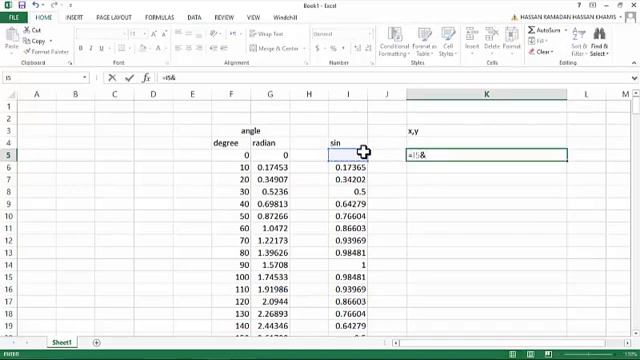Click the Paste clipboard icon

tap(12, 35)
